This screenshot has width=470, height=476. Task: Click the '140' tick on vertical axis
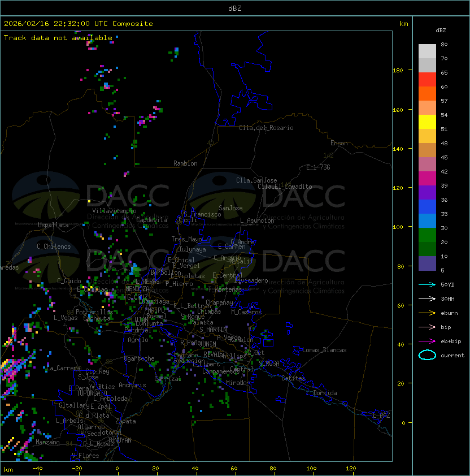[x=398, y=149]
